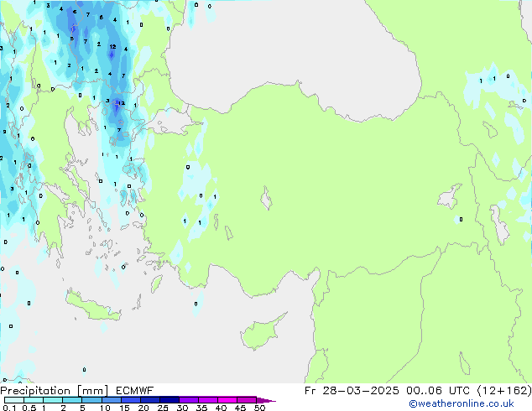Click the '[mm]' unit label
The image size is (532, 411).
(92, 391)
